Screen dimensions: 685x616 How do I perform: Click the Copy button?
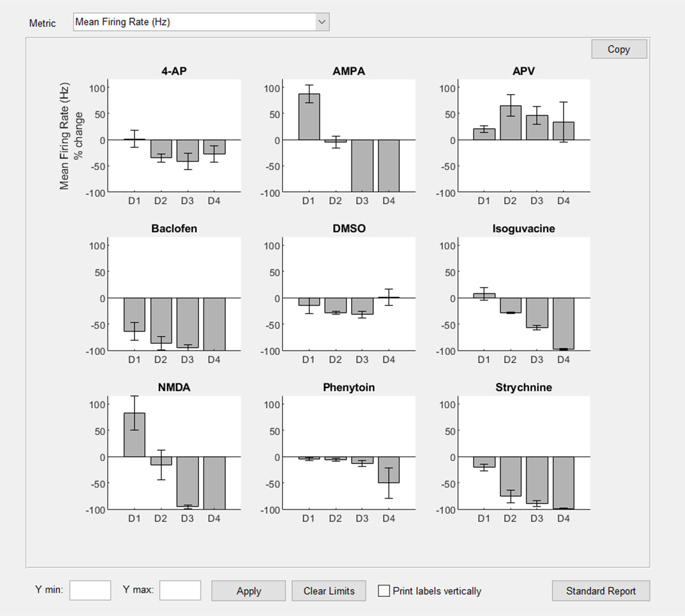(619, 49)
